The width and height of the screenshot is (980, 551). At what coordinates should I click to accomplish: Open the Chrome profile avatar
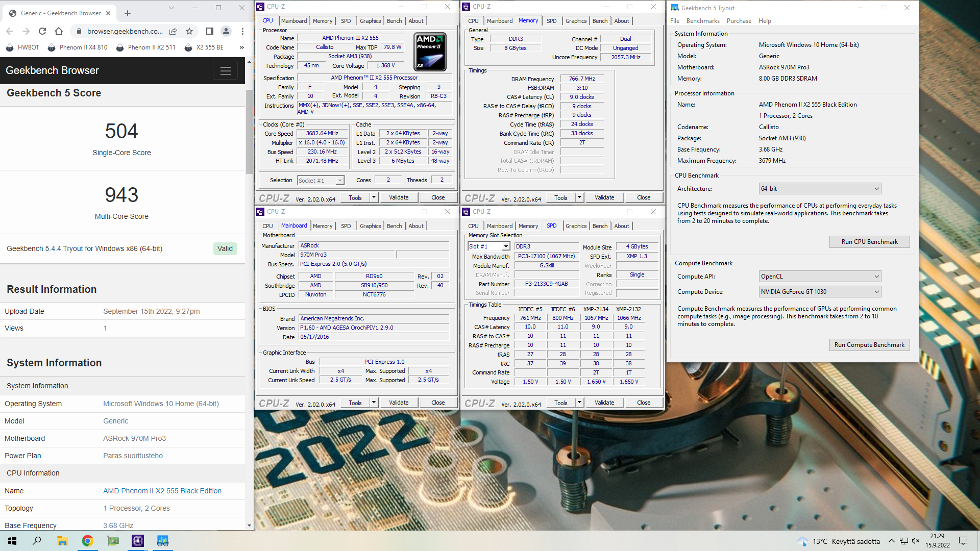click(x=226, y=31)
